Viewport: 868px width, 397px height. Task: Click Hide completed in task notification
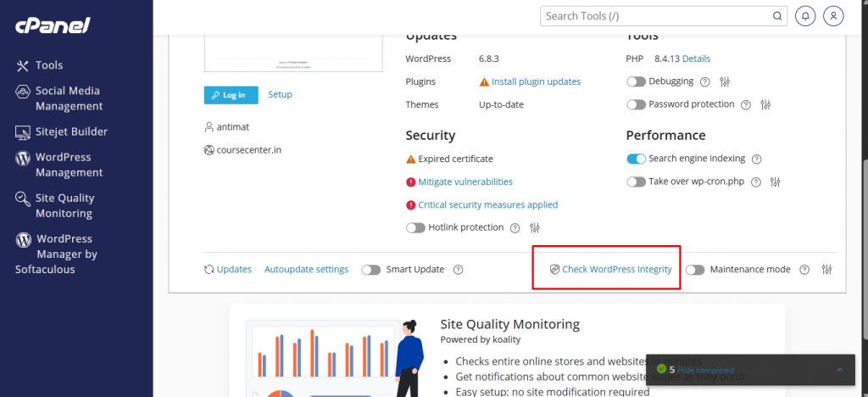(x=706, y=370)
